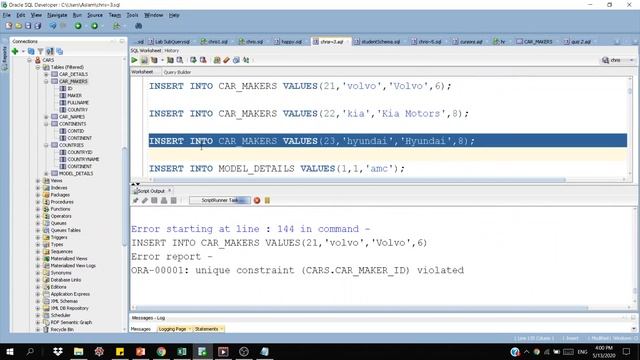Click the green Run Statement arrow
The image size is (640, 360).
(134, 60)
